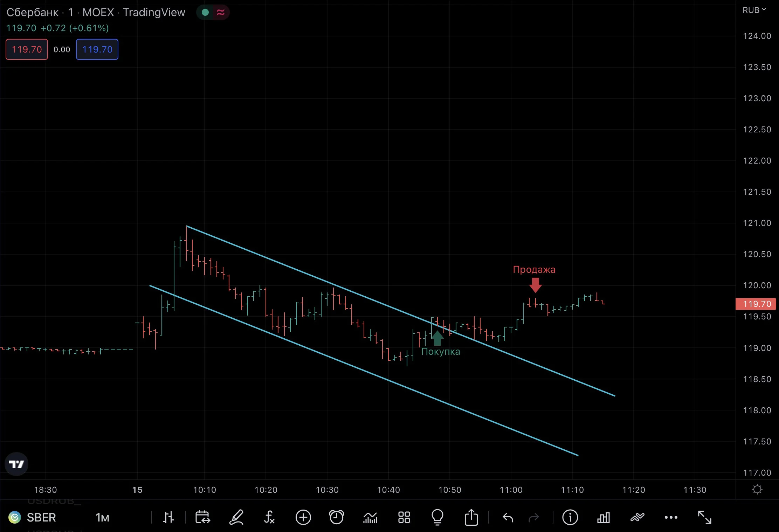The image size is (779, 532).
Task: Toggle fullscreen with the expand arrows icon
Action: click(x=704, y=517)
